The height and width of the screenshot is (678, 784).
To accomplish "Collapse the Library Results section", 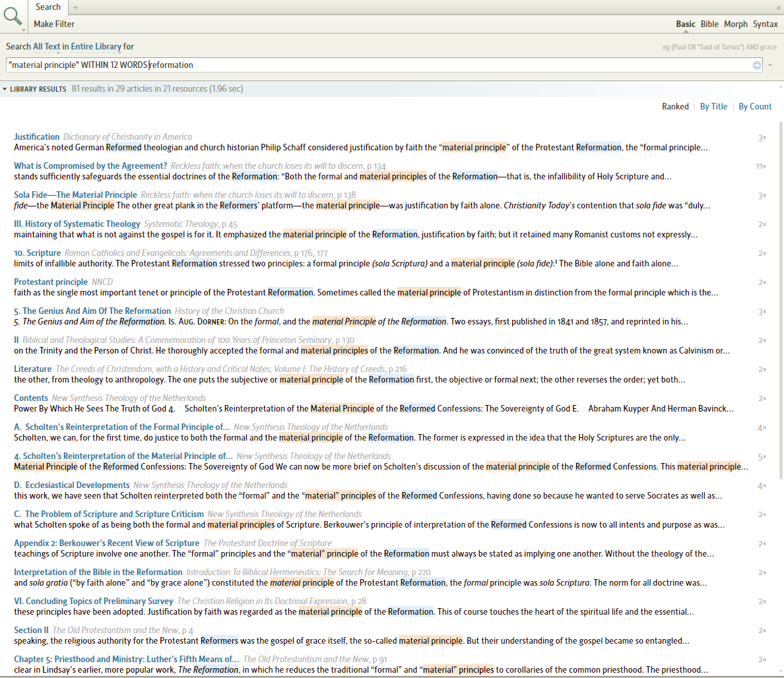I will click(5, 89).
